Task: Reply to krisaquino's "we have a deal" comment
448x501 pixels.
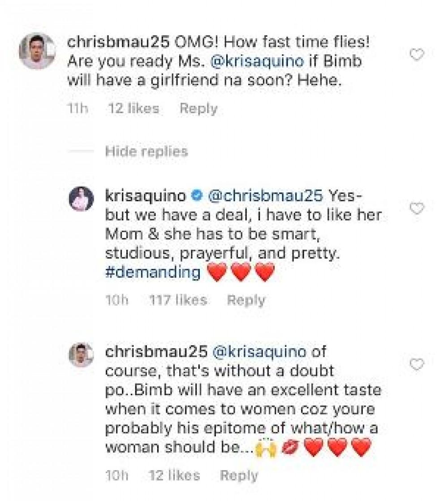Action: [246, 300]
